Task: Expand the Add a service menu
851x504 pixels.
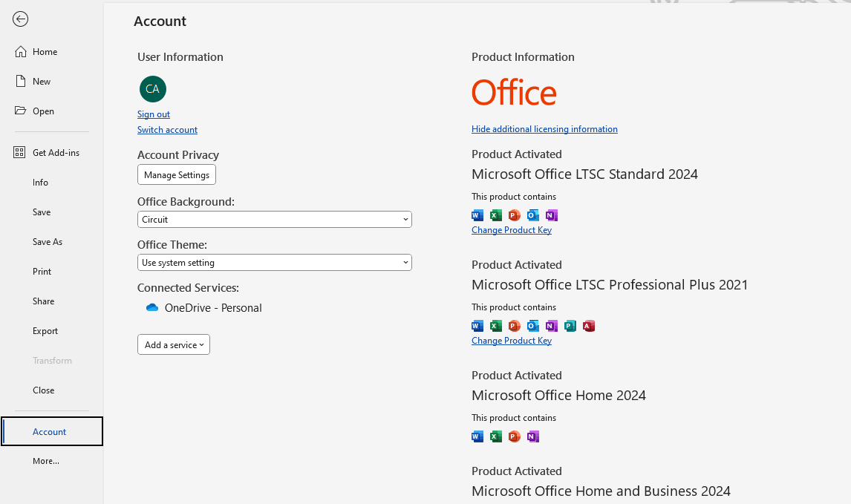Action: pyautogui.click(x=174, y=344)
